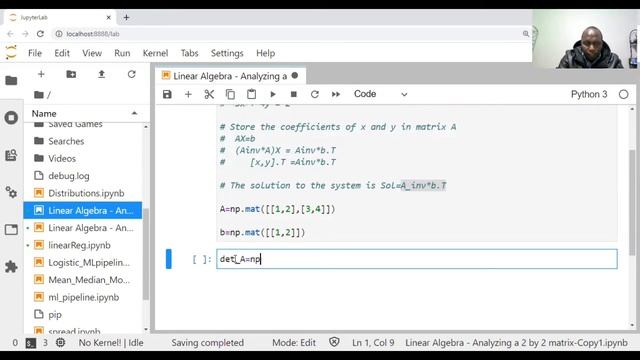Select the Searches folder
This screenshot has width=640, height=360.
[x=83, y=141]
